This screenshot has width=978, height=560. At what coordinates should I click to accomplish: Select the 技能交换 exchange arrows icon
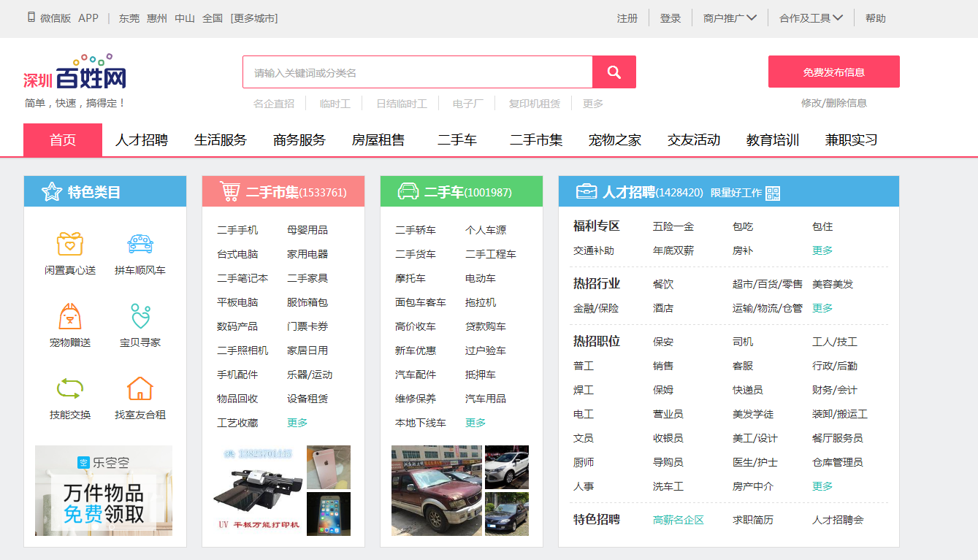pos(70,388)
